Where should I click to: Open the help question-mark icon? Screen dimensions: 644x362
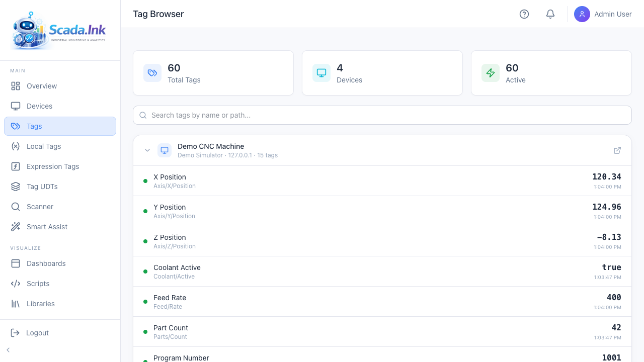pyautogui.click(x=524, y=14)
